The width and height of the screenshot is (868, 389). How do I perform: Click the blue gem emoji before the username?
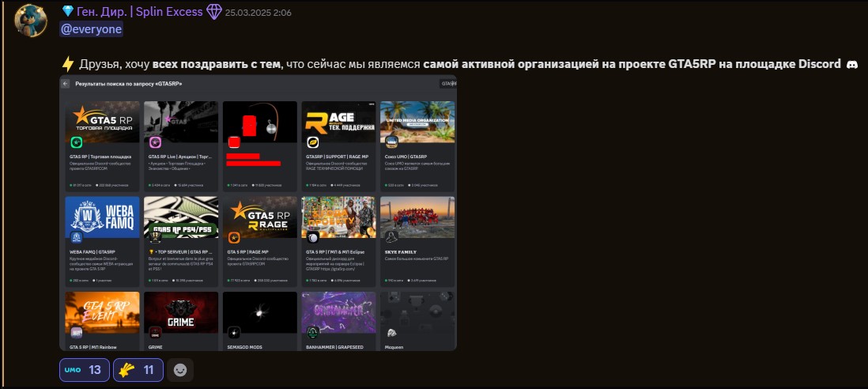click(x=67, y=11)
